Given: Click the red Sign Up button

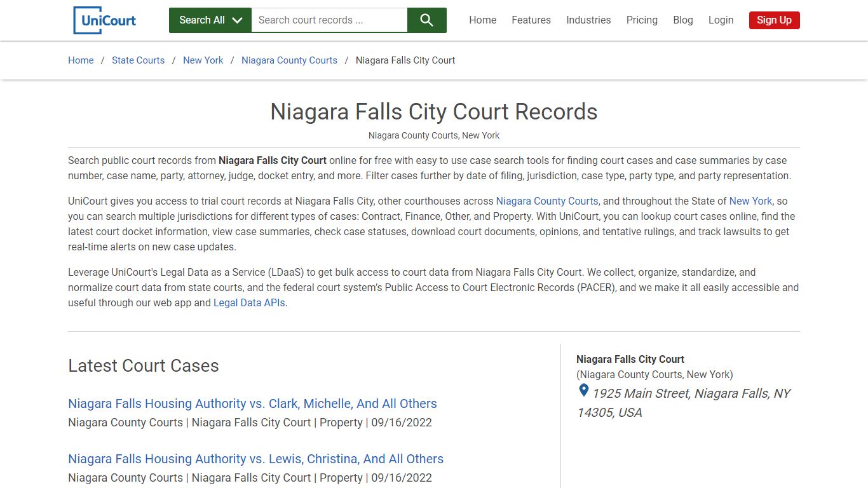Looking at the screenshot, I should coord(774,20).
